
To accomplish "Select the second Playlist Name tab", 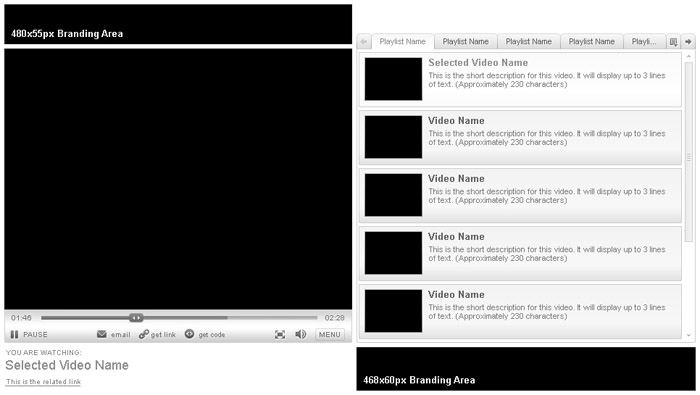I will [466, 42].
